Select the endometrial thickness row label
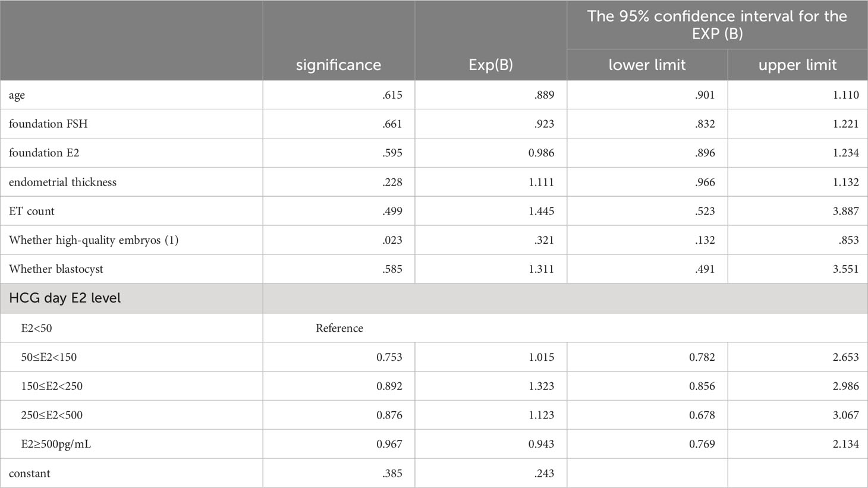This screenshot has height=488, width=868. [62, 182]
